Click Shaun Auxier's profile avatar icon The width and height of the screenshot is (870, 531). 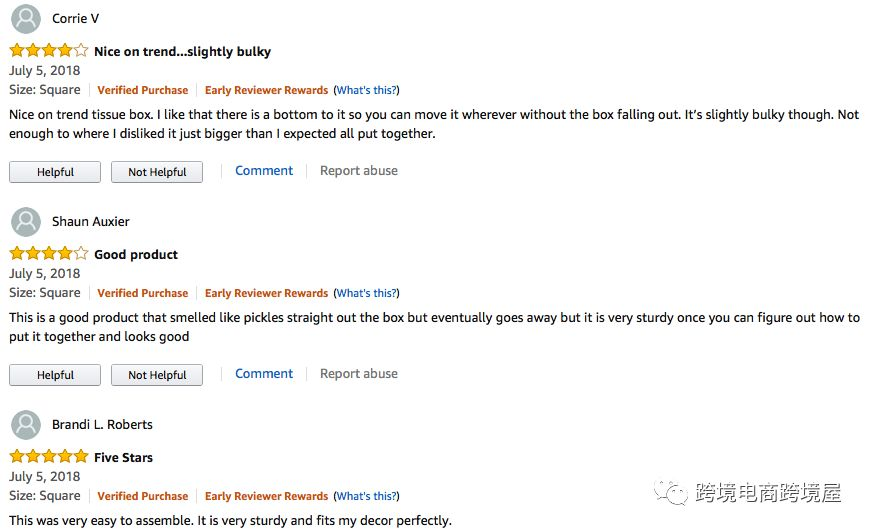pos(26,221)
